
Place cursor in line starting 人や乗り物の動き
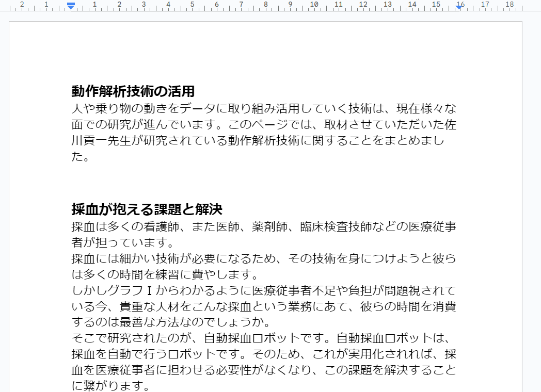click(263, 109)
